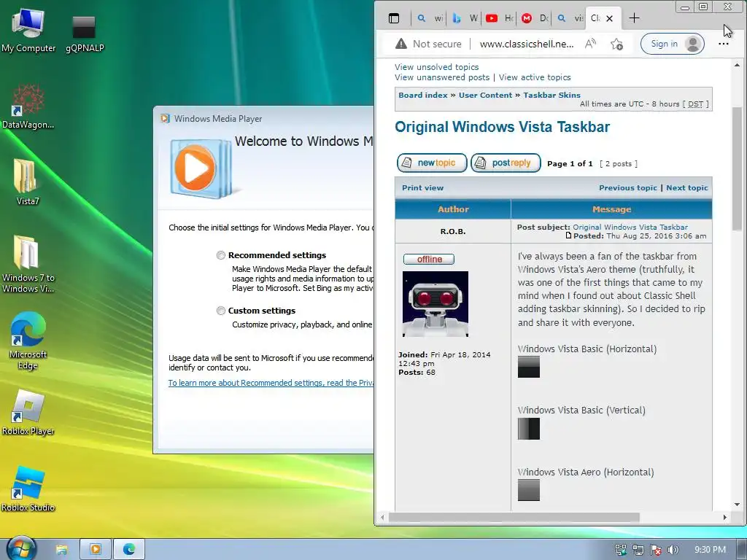Select the Microsoft Edge desktop shortcut
Viewport: 747px width, 560px height.
coord(28,341)
